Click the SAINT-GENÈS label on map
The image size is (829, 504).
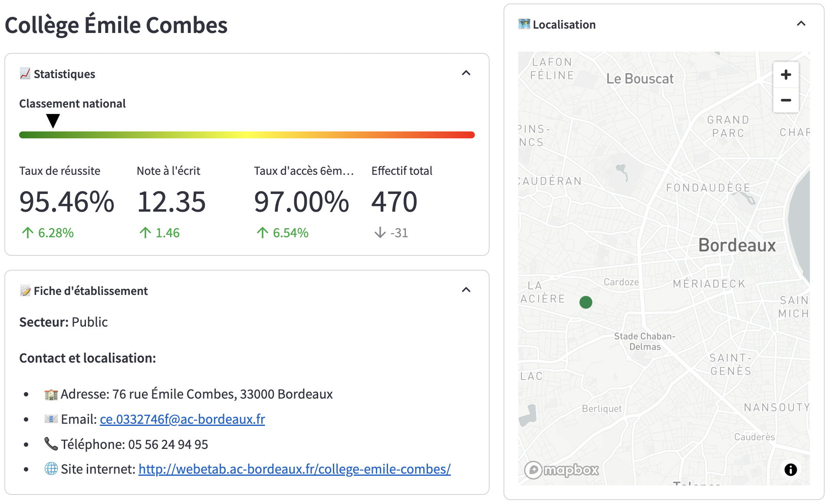[730, 364]
